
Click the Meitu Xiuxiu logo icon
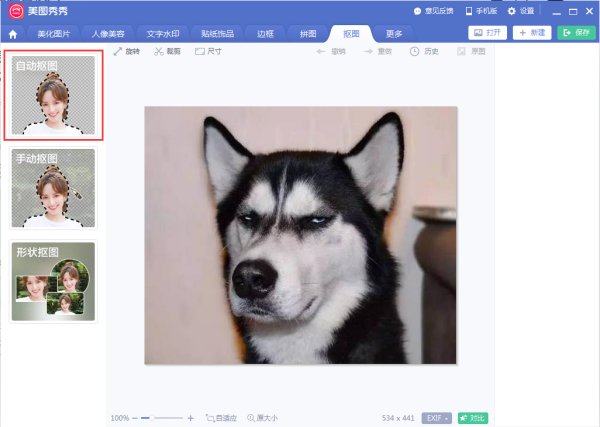coord(16,11)
